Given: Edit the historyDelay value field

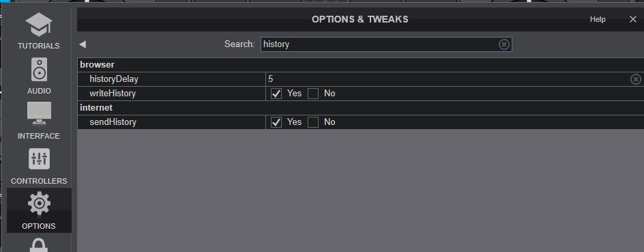Looking at the screenshot, I should tap(448, 79).
